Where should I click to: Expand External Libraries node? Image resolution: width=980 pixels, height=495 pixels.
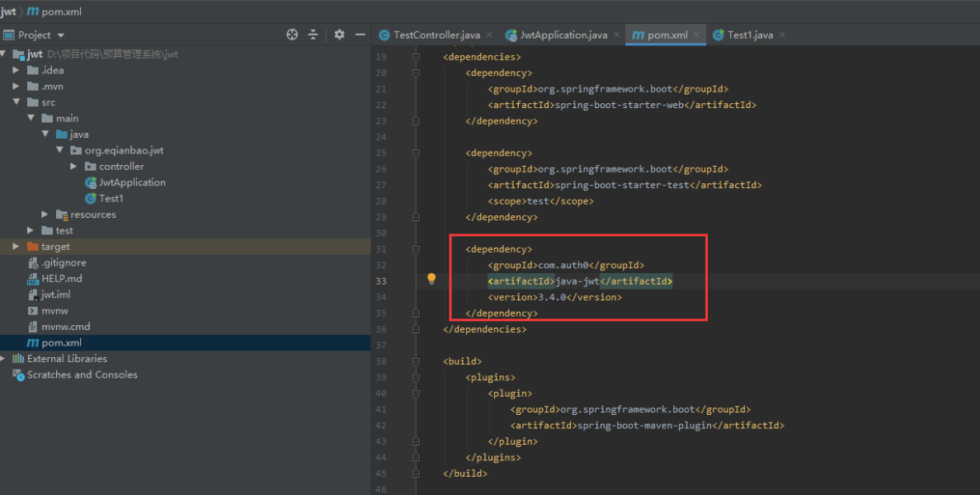coord(3,359)
